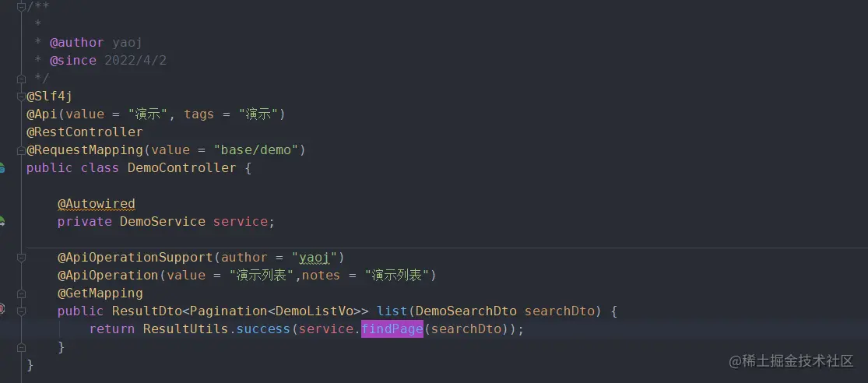Screen dimensions: 868x383
Task: Collapse annotations using the fold marker beside @Slf4j
Action: [21, 97]
